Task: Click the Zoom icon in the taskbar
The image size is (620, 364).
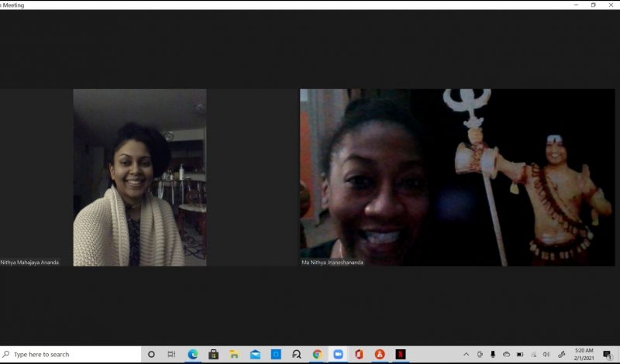Action: click(x=338, y=354)
